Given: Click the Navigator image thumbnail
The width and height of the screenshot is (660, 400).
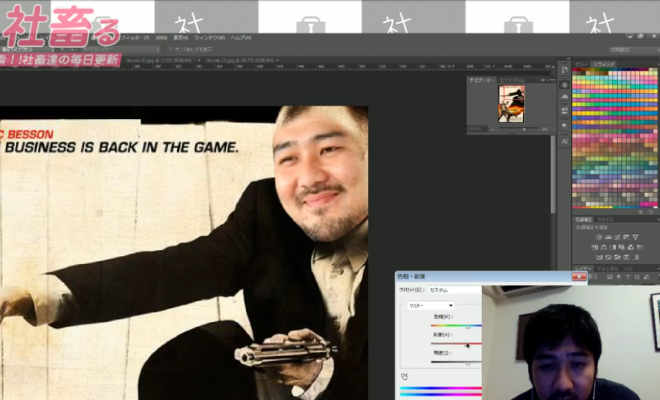Looking at the screenshot, I should 512,102.
